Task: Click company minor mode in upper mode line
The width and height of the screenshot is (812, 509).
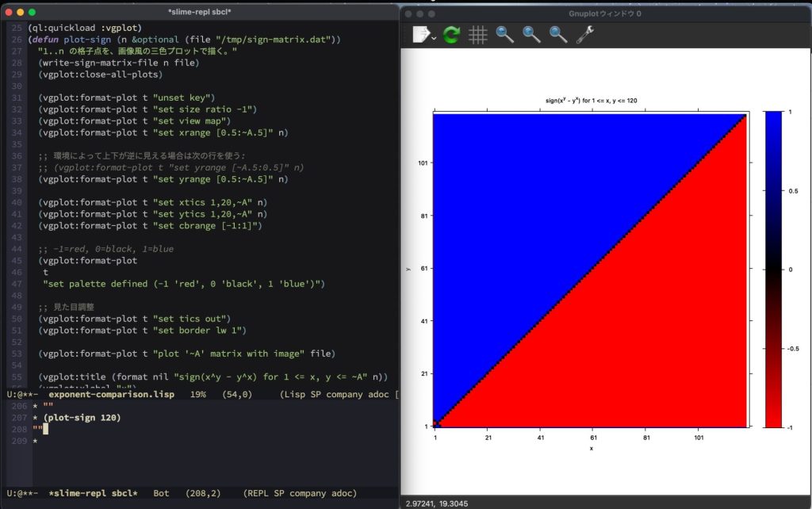Action: 344,395
